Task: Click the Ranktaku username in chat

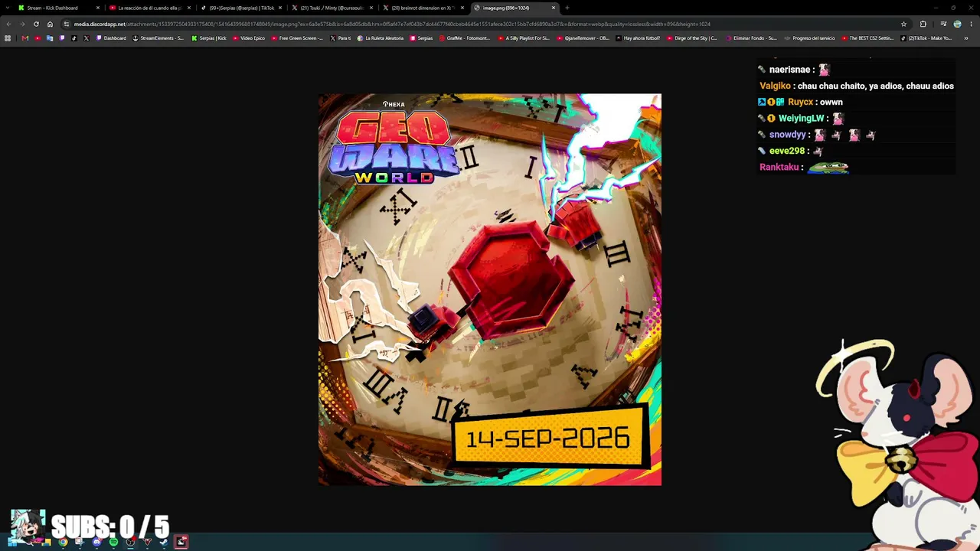Action: point(779,167)
